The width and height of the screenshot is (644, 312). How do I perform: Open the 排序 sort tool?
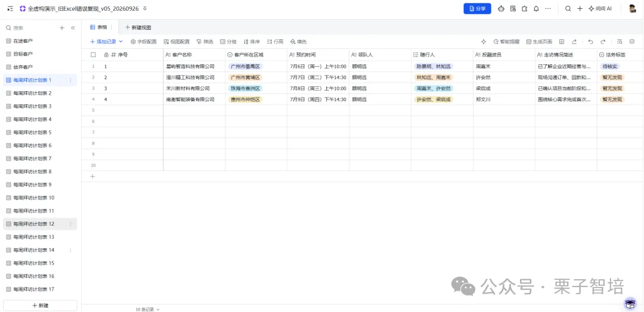pos(252,42)
